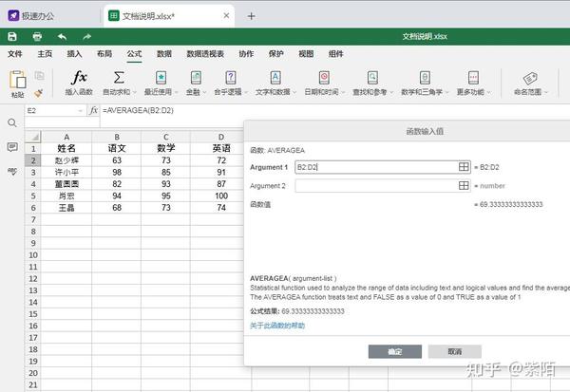Close the 文档说明.xlsx tab
570x392 pixels.
(226, 15)
